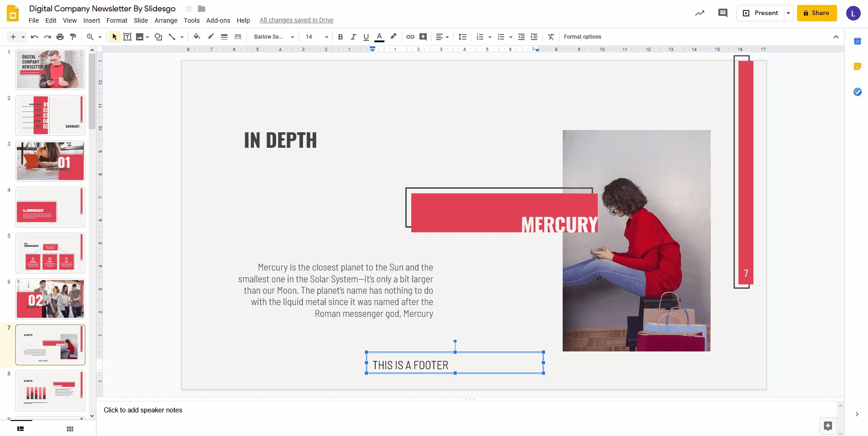Open version history via All changes saved link

296,20
